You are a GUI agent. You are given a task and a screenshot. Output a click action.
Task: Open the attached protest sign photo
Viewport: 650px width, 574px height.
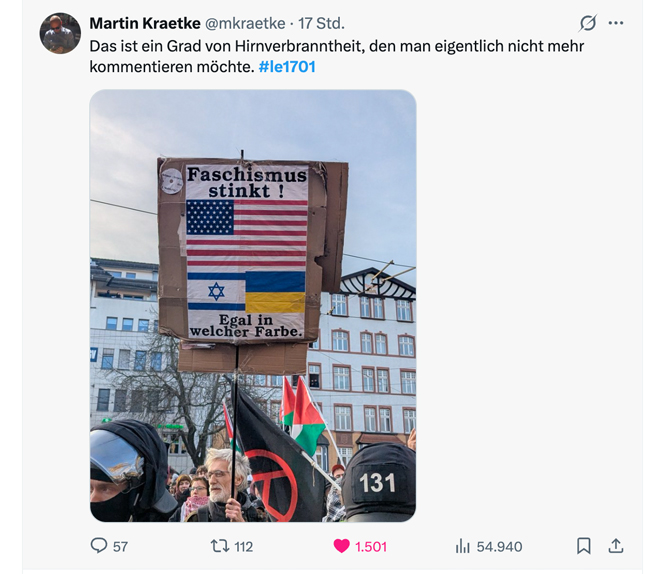[253, 305]
